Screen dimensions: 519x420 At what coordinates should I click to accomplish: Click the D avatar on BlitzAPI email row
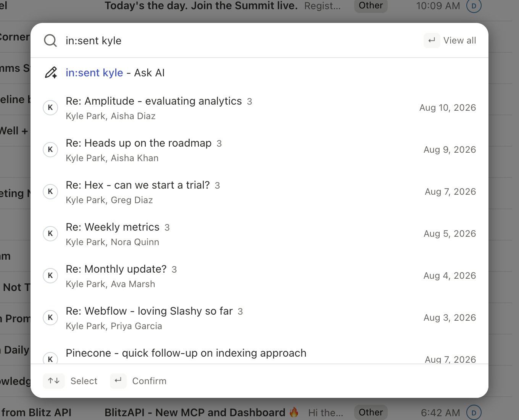[x=474, y=412]
